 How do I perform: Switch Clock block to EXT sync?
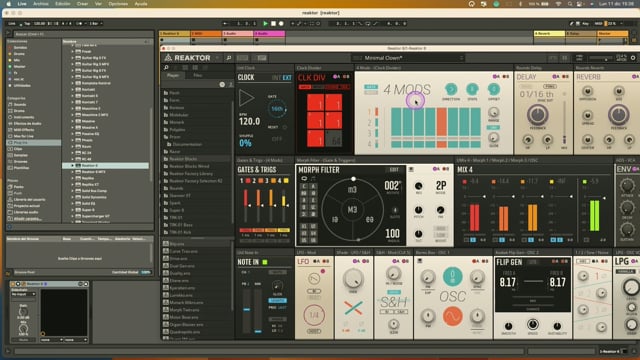[x=287, y=78]
